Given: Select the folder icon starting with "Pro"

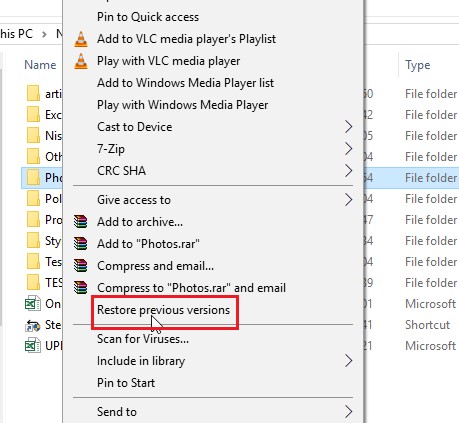Looking at the screenshot, I should click(33, 220).
